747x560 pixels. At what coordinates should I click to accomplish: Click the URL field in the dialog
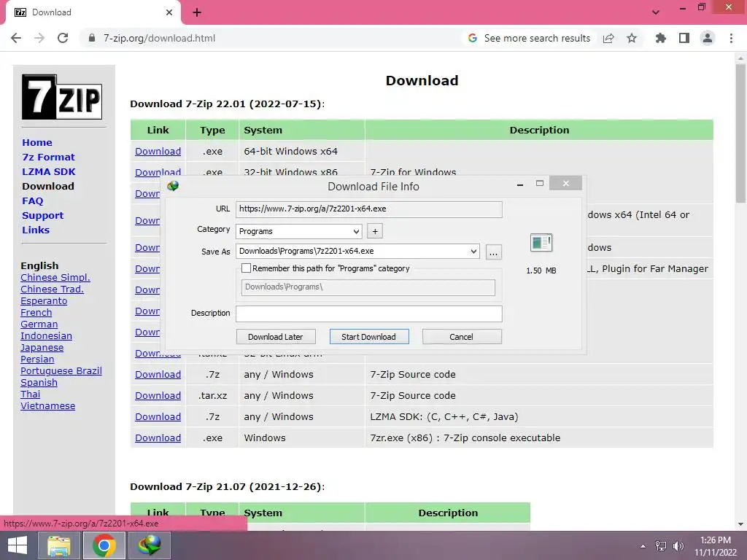368,209
